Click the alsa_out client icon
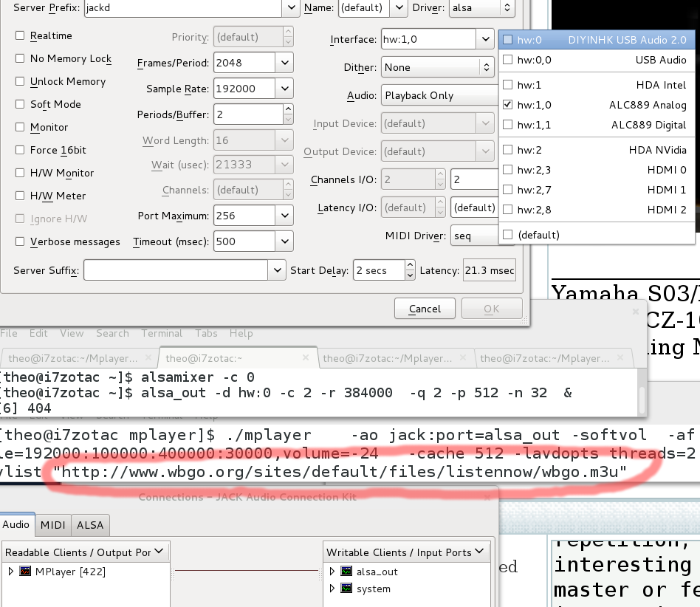Image resolution: width=700 pixels, height=607 pixels. tap(346, 572)
